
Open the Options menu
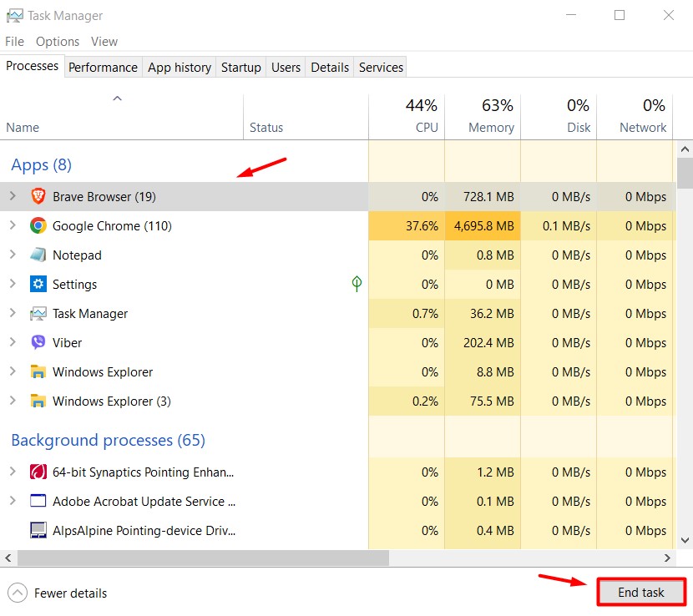(x=58, y=42)
